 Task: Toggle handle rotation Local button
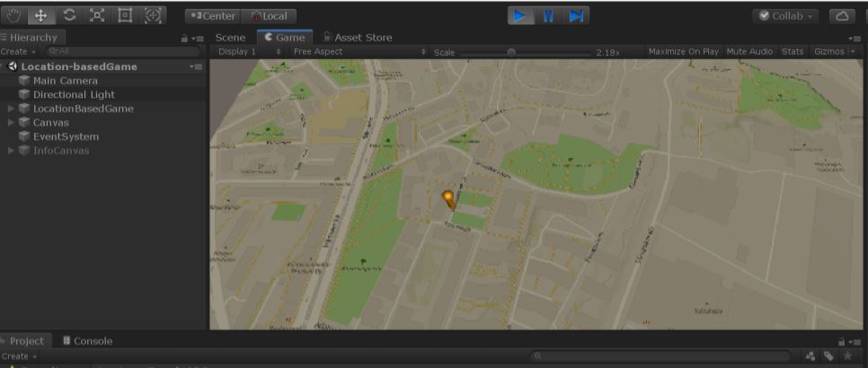click(269, 16)
